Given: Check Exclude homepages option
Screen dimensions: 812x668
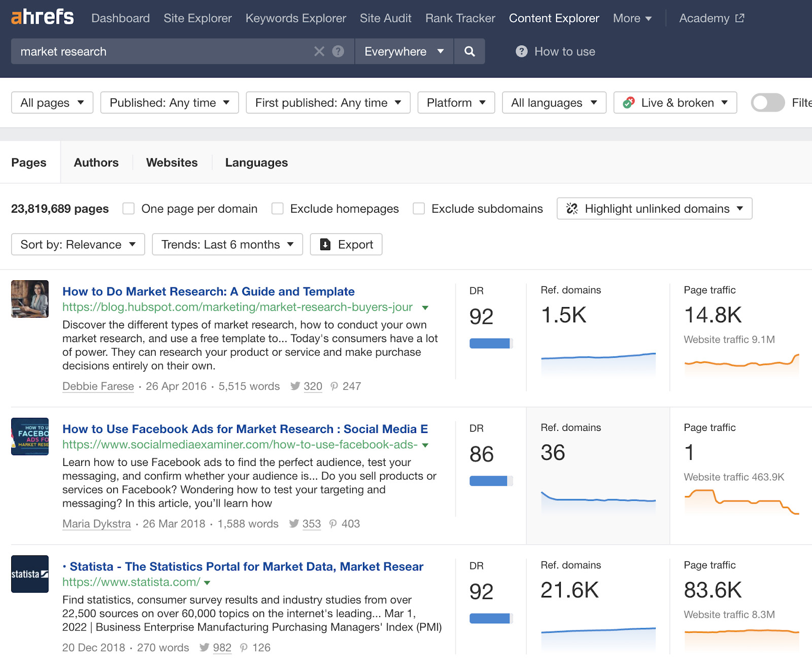Looking at the screenshot, I should click(x=277, y=209).
